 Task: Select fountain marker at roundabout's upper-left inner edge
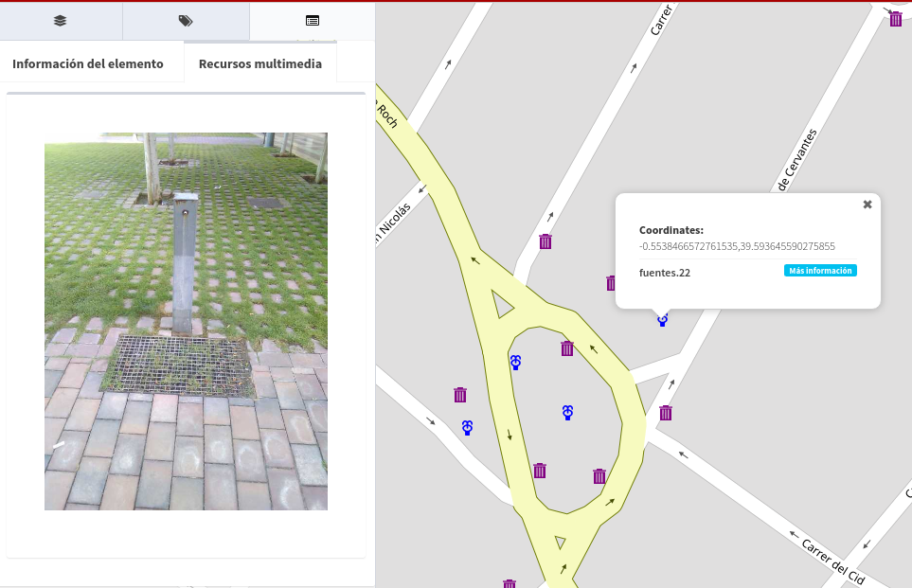(x=515, y=363)
